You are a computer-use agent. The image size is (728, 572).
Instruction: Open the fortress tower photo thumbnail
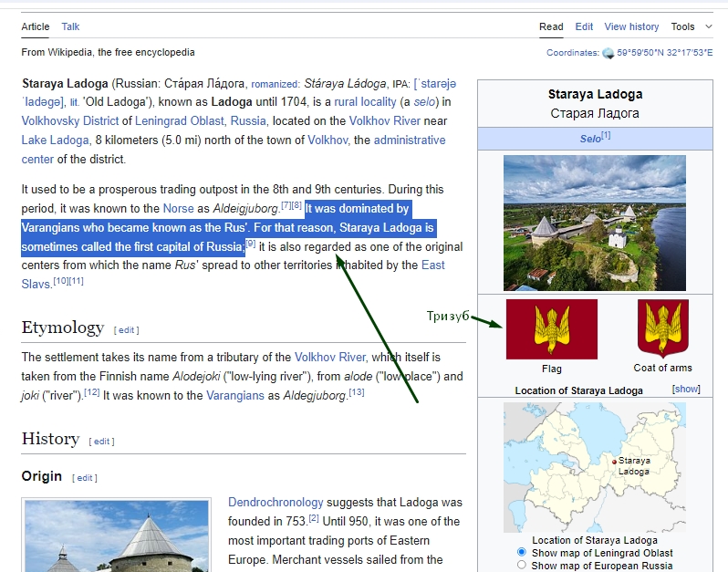(117, 536)
